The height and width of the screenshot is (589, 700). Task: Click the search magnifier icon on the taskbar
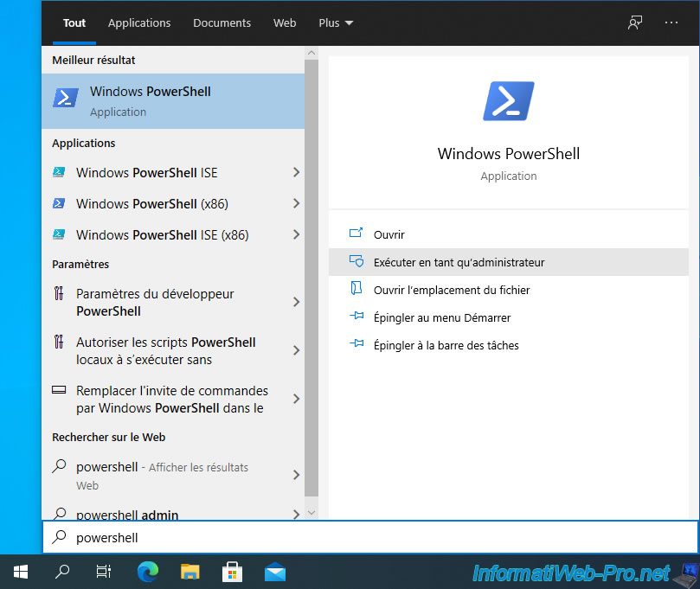tap(61, 572)
